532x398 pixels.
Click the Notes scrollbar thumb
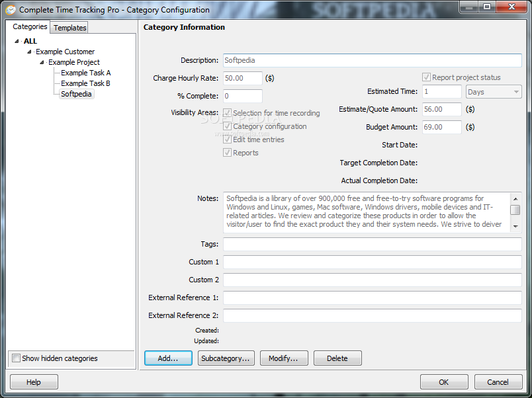(x=515, y=210)
